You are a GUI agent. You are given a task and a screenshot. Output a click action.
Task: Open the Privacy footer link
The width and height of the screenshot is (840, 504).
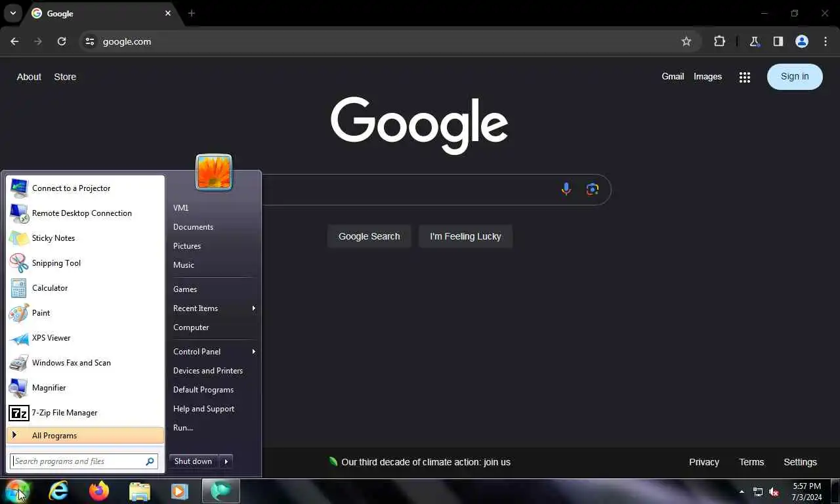tap(704, 462)
